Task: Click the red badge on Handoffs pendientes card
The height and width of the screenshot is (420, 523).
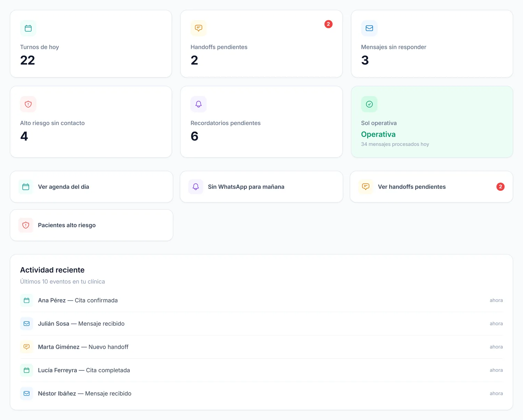Action: click(x=328, y=24)
